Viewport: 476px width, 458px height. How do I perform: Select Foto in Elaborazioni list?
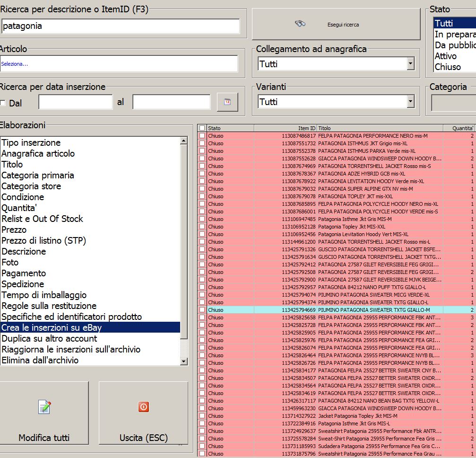[x=90, y=263]
